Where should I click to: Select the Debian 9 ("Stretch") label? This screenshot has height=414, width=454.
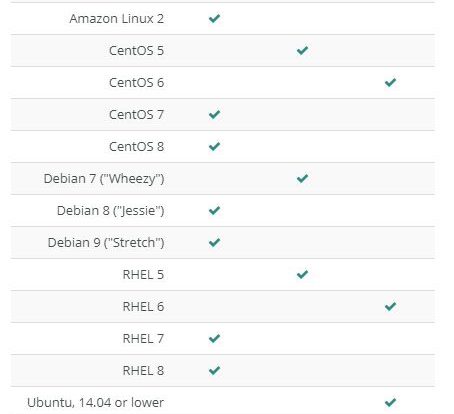coord(106,243)
